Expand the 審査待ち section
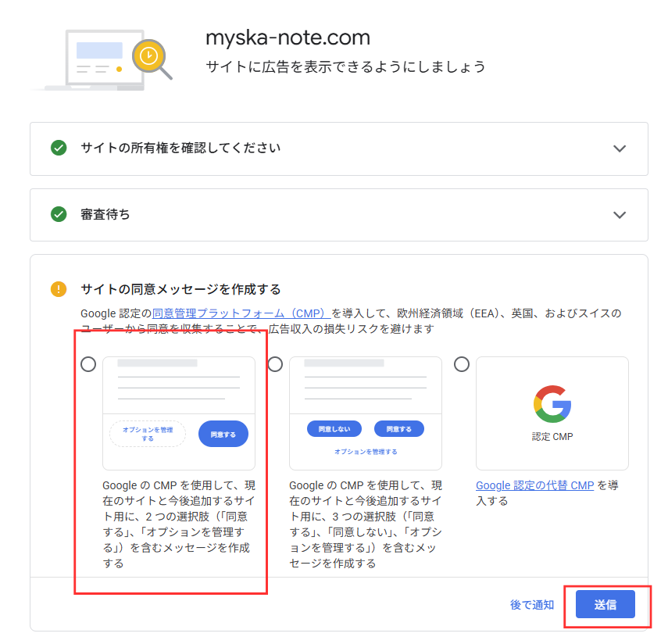Viewport: 668px width, 644px height. click(620, 214)
